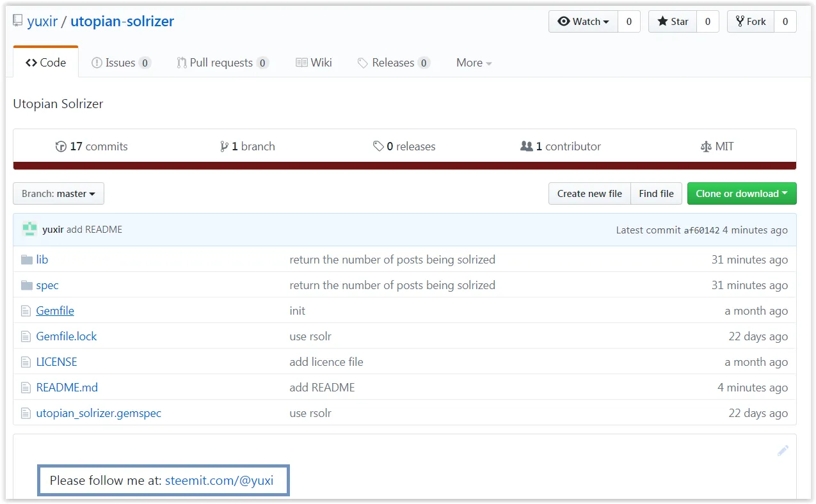
Task: Click the 'Utopian Solrizer' repository description
Action: [x=58, y=104]
